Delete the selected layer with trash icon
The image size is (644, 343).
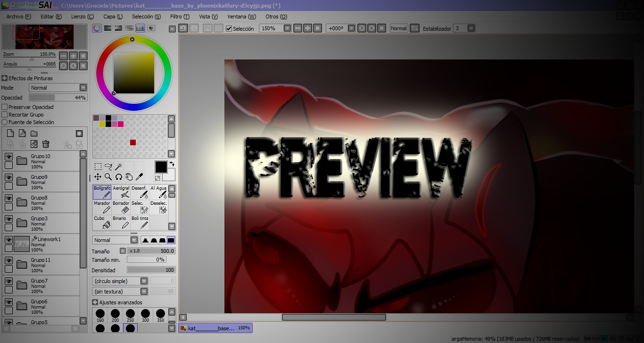point(46,144)
